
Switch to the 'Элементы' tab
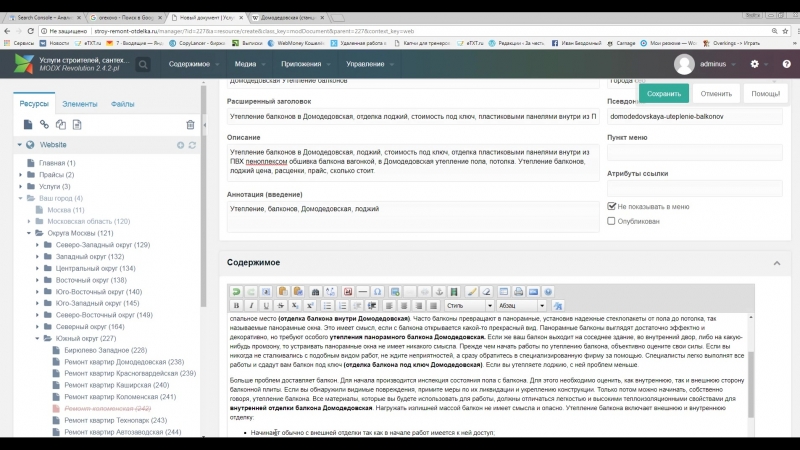pos(80,103)
